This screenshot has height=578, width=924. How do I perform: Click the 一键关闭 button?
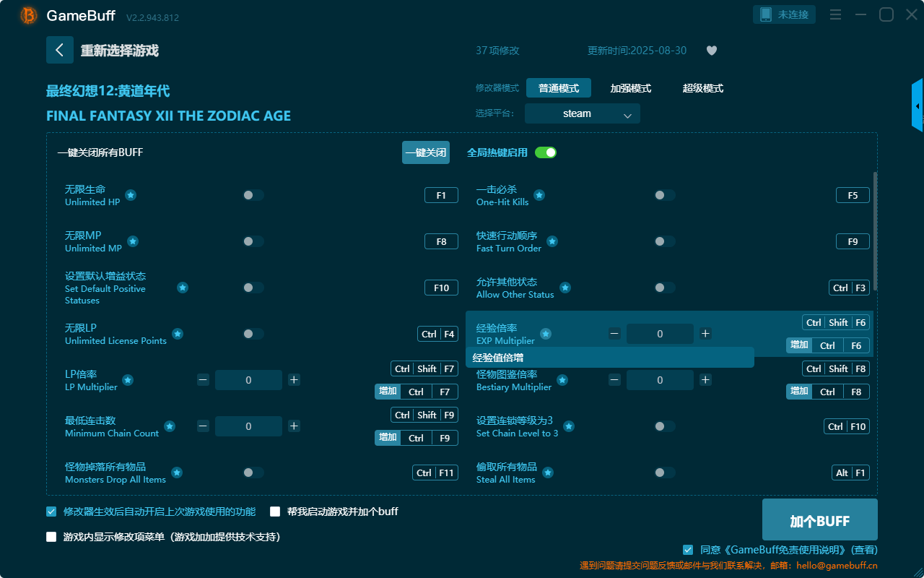[x=426, y=152]
